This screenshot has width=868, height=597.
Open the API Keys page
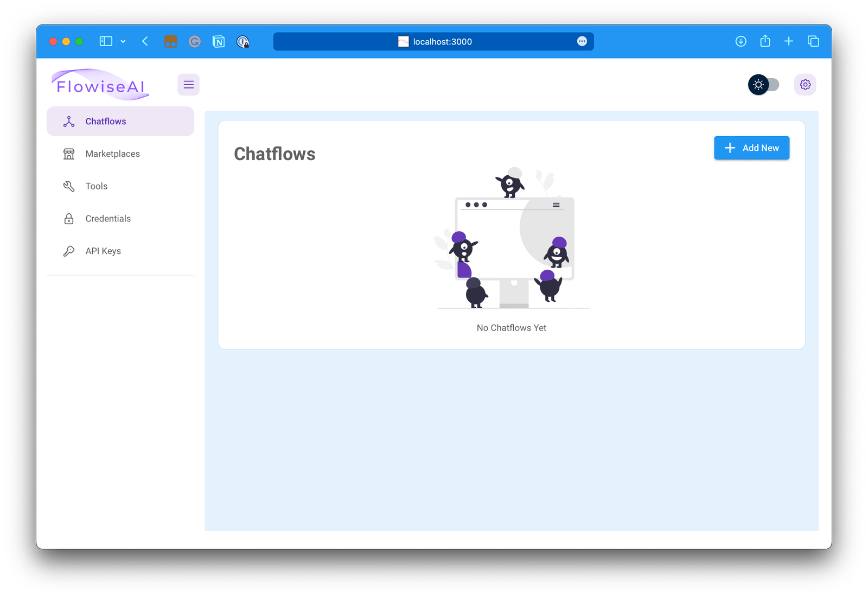(x=102, y=251)
